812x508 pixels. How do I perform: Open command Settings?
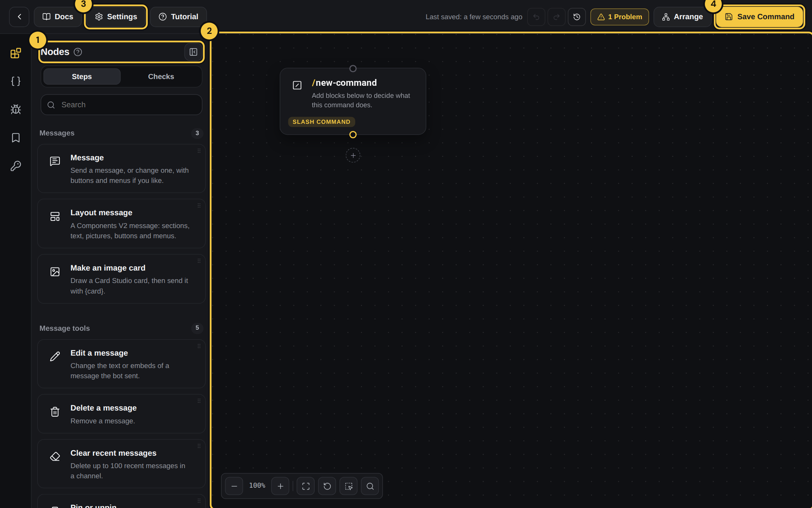pos(116,17)
